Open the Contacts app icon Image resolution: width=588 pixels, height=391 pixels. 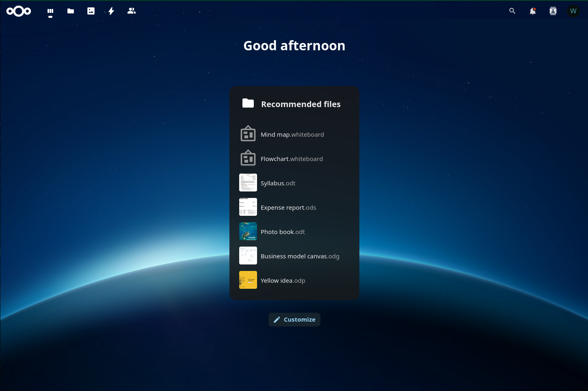click(x=132, y=11)
